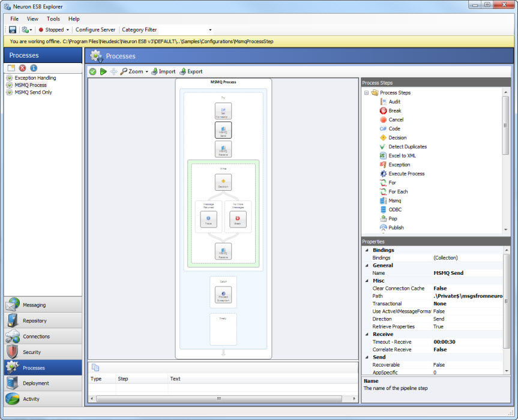Select the ODBC process step

[x=391, y=209]
